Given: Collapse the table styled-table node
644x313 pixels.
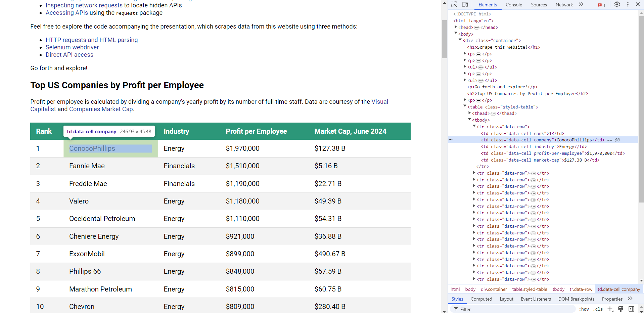Looking at the screenshot, I should (x=465, y=106).
